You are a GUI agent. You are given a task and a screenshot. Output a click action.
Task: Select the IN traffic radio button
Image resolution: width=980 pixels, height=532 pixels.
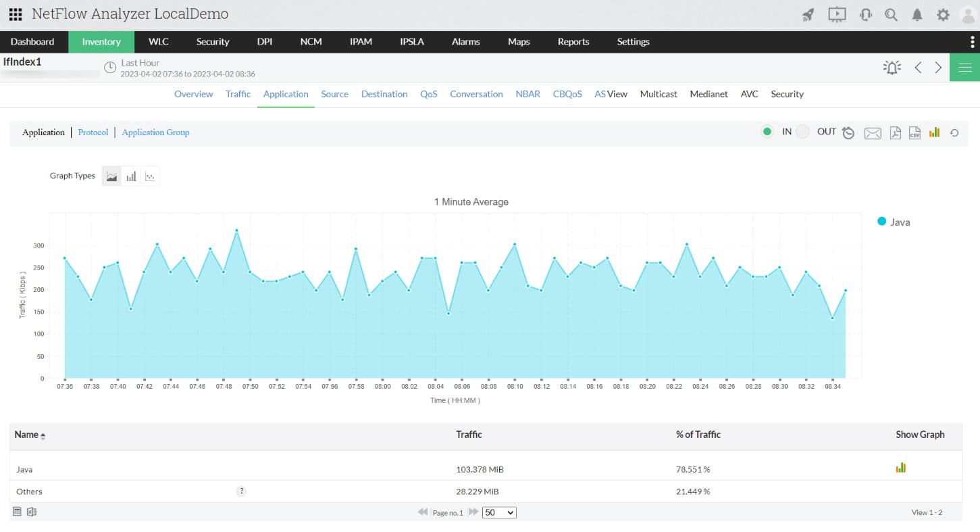point(767,132)
